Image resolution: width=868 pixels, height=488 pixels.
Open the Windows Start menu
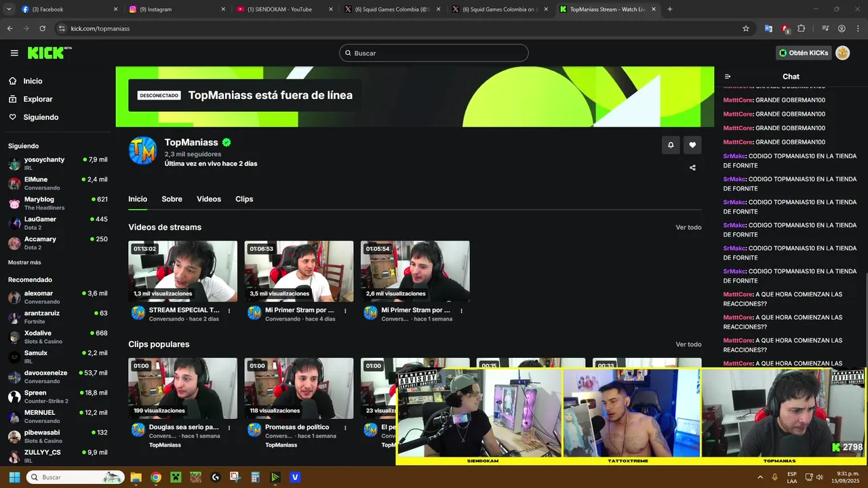coord(14,477)
